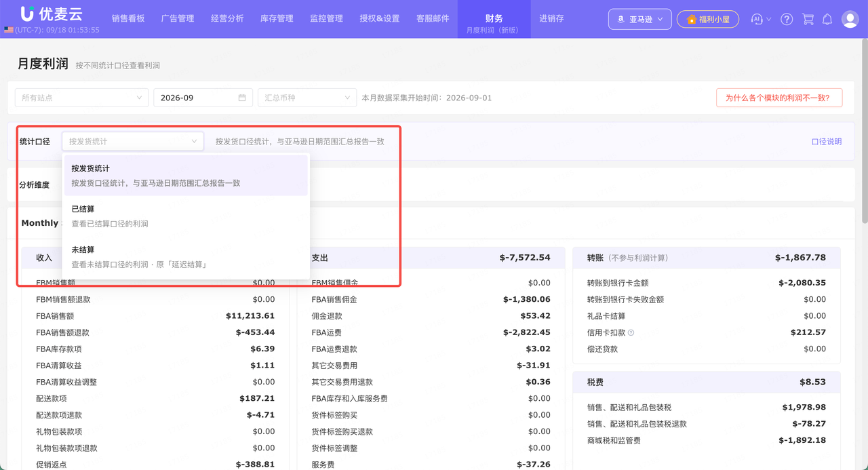Click 为什么各个模块的利润不一致? button

pos(779,98)
